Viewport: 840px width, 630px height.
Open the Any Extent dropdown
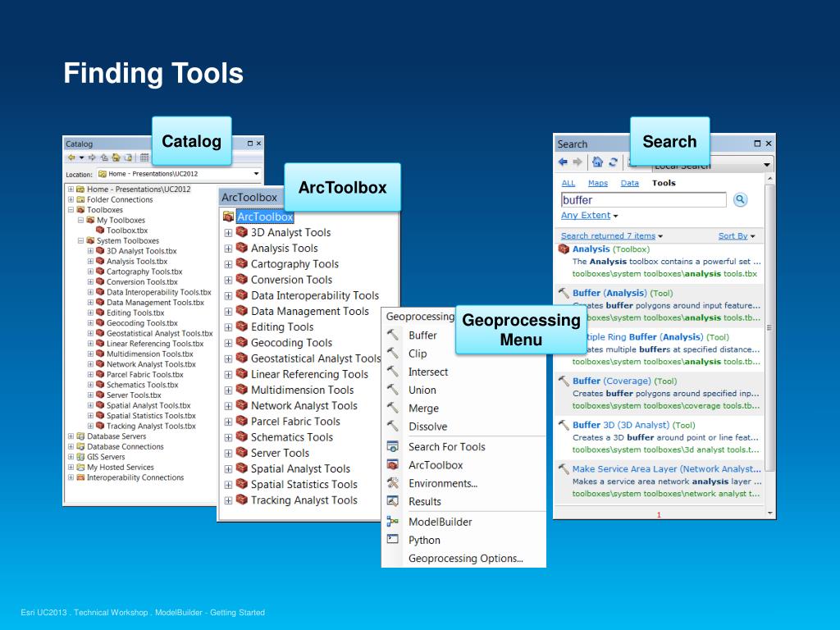pos(589,216)
